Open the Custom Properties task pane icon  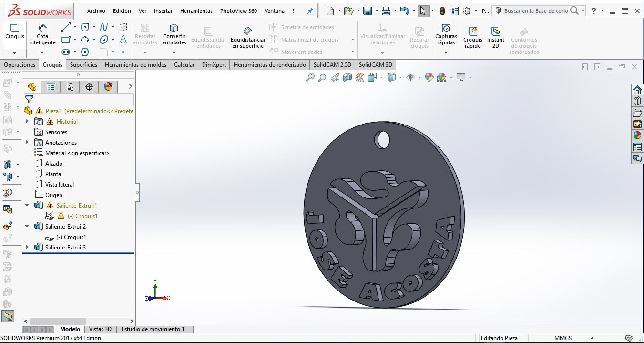click(x=637, y=147)
